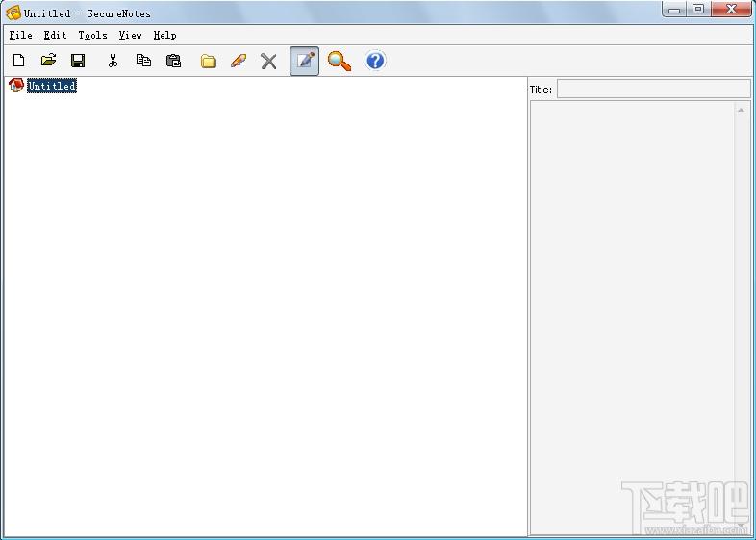This screenshot has width=756, height=540.
Task: Open the Edit menu
Action: click(x=55, y=36)
